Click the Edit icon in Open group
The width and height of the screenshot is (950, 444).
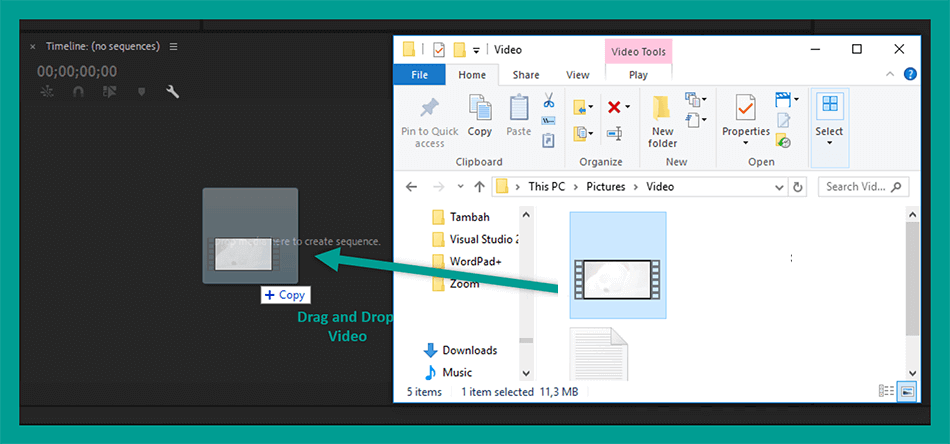point(783,121)
